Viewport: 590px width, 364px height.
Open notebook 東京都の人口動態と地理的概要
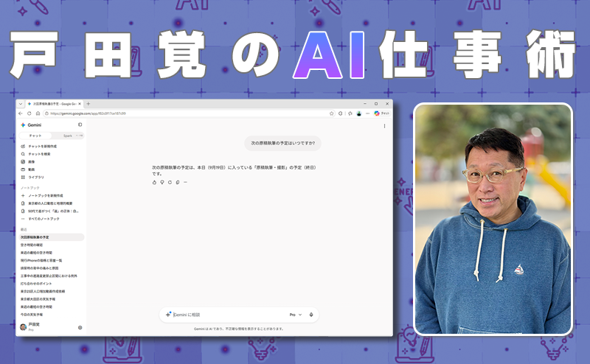[52, 203]
